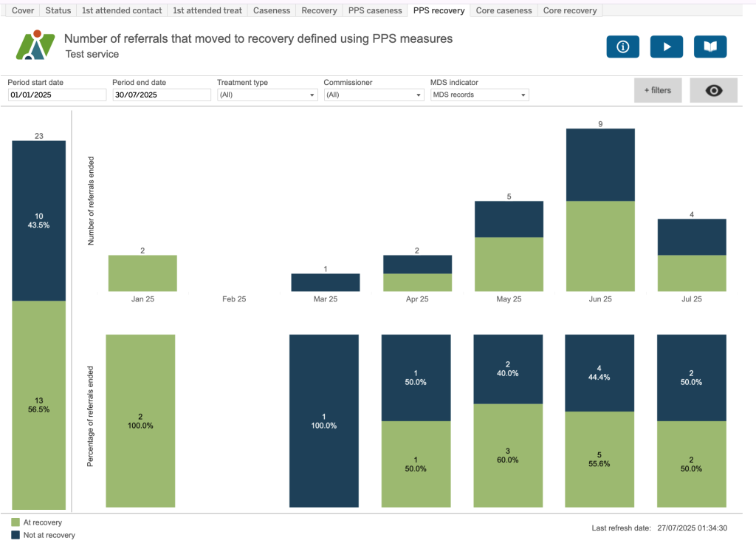Viewport: 756px width, 549px height.
Task: Click the service logo icon
Action: [x=35, y=45]
